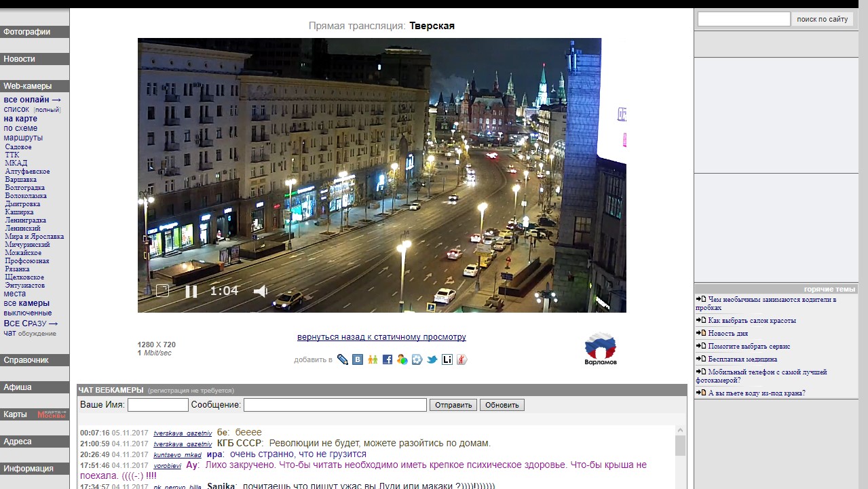
Task: Select the Садовое route webcams
Action: pos(18,147)
